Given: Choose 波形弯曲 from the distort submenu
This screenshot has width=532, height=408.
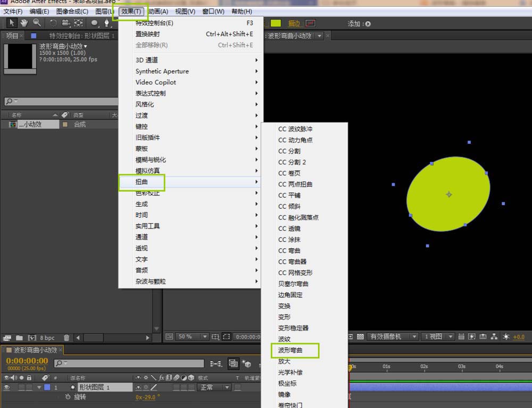Looking at the screenshot, I should point(290,350).
